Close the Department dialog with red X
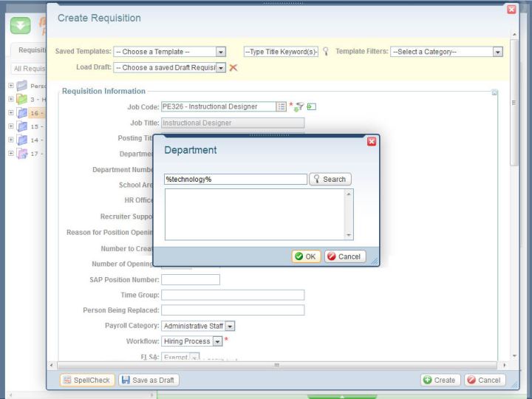This screenshot has width=532, height=399. (x=372, y=141)
